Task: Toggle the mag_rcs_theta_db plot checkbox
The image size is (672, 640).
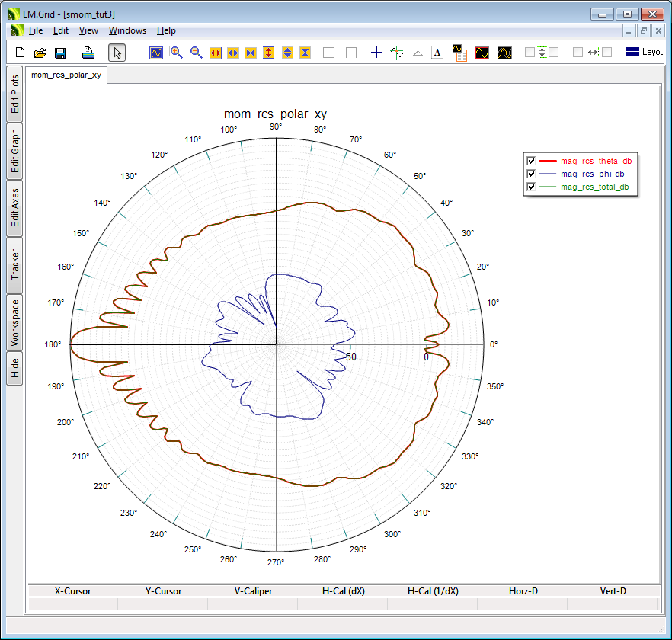Action: [x=531, y=161]
